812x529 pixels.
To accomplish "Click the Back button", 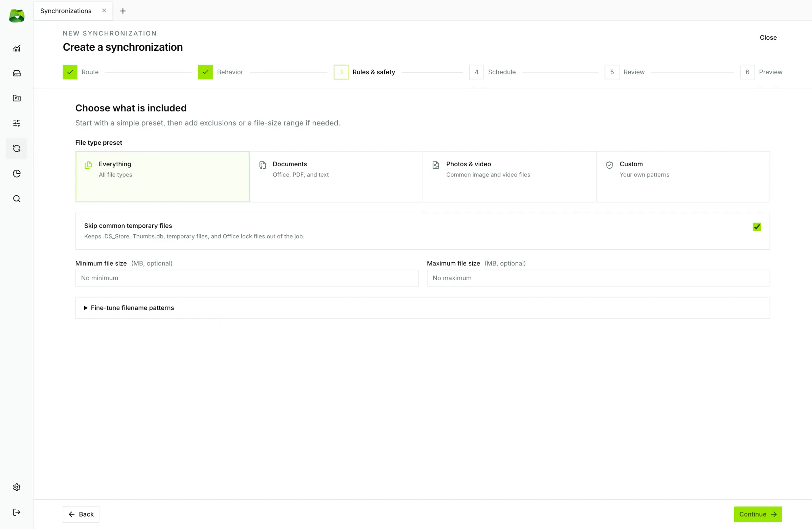I will click(81, 514).
